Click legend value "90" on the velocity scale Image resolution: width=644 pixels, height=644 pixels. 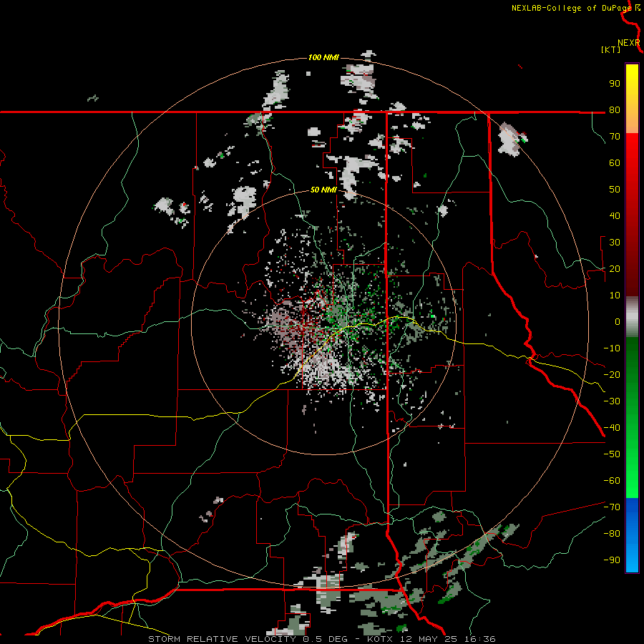coord(615,84)
